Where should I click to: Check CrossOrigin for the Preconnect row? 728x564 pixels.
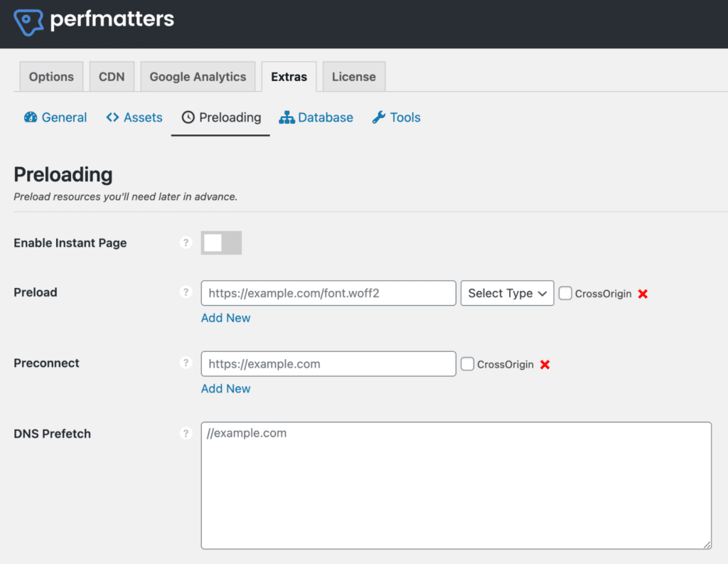coord(468,363)
